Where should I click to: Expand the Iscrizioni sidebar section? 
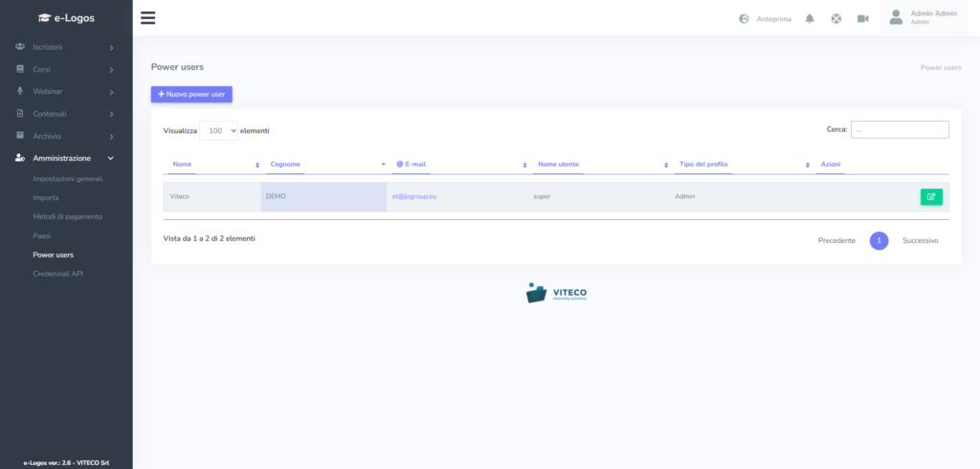tap(65, 47)
